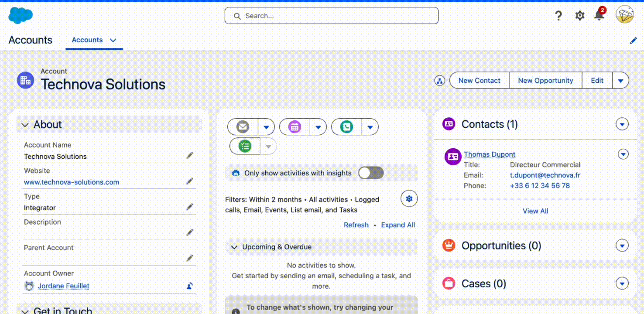Select the Directeur Commercial title text
The height and width of the screenshot is (314, 644).
coord(545,165)
